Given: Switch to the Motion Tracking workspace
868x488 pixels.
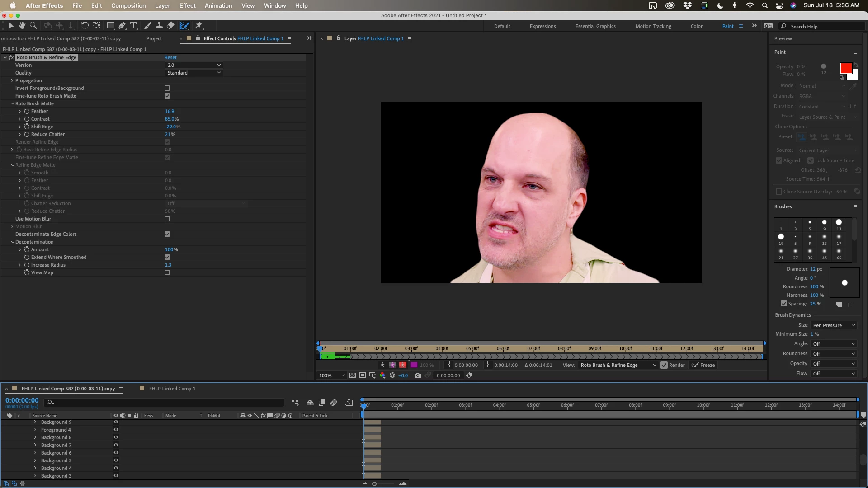Looking at the screenshot, I should [x=653, y=26].
